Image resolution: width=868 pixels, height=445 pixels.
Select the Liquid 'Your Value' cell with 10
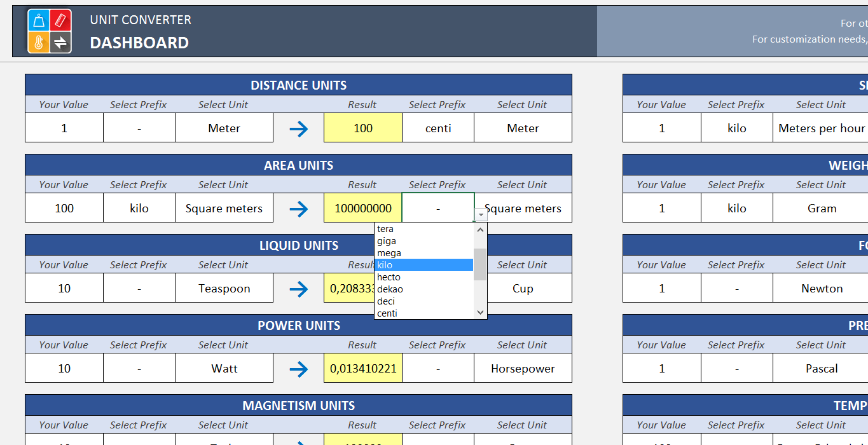(64, 288)
